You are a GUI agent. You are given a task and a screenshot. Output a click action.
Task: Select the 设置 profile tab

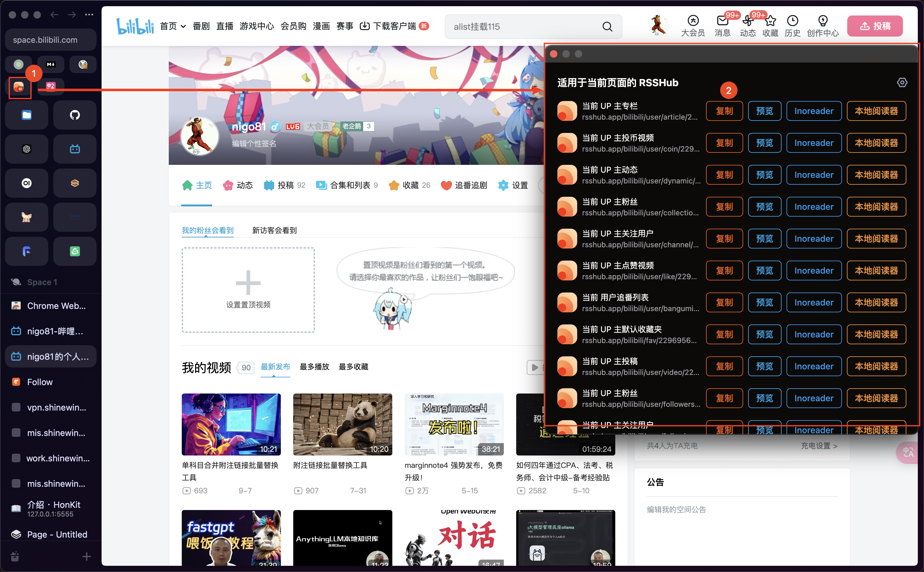(513, 185)
